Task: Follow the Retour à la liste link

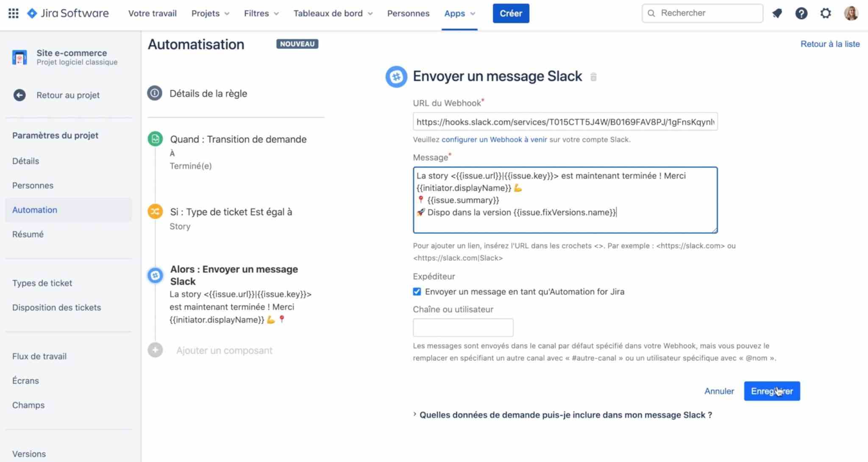Action: [830, 44]
